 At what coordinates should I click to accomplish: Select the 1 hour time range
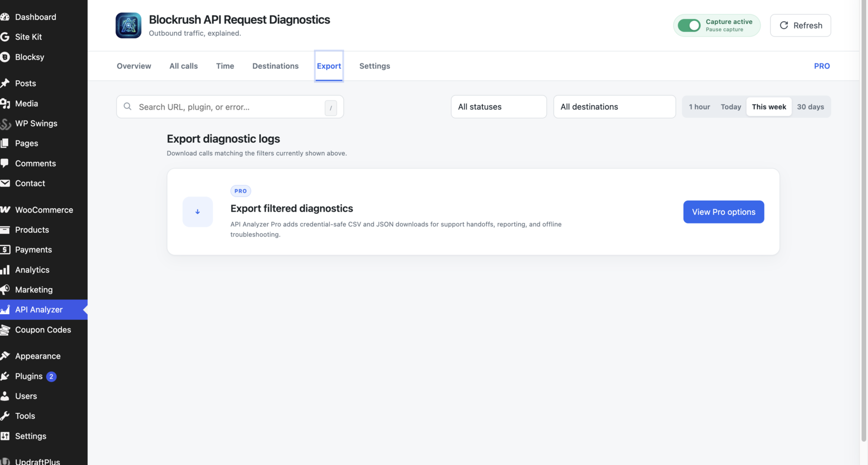(699, 107)
